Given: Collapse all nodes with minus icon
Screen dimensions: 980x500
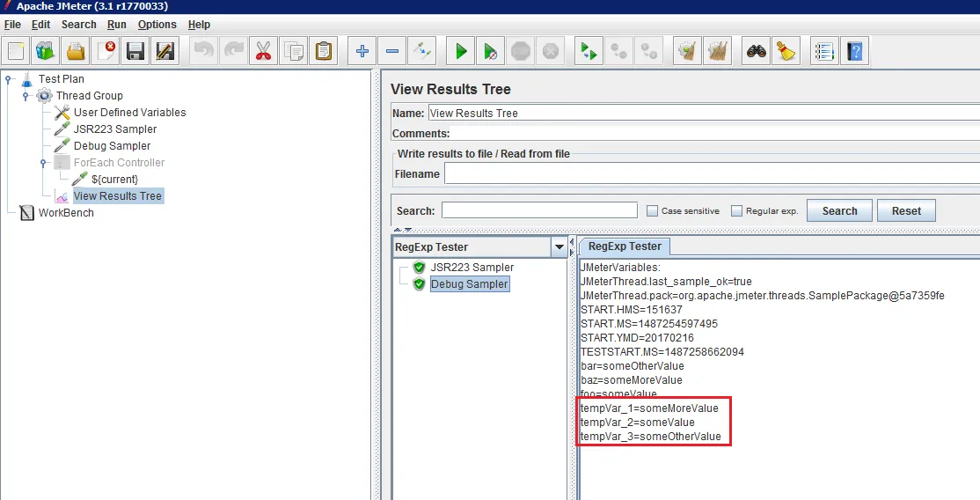Looking at the screenshot, I should tap(391, 51).
